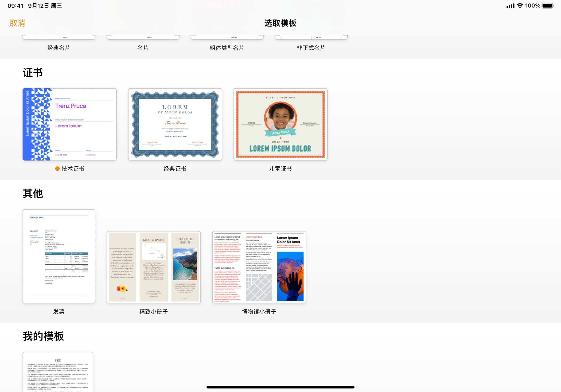Click the 经典证书 caption text

[175, 169]
